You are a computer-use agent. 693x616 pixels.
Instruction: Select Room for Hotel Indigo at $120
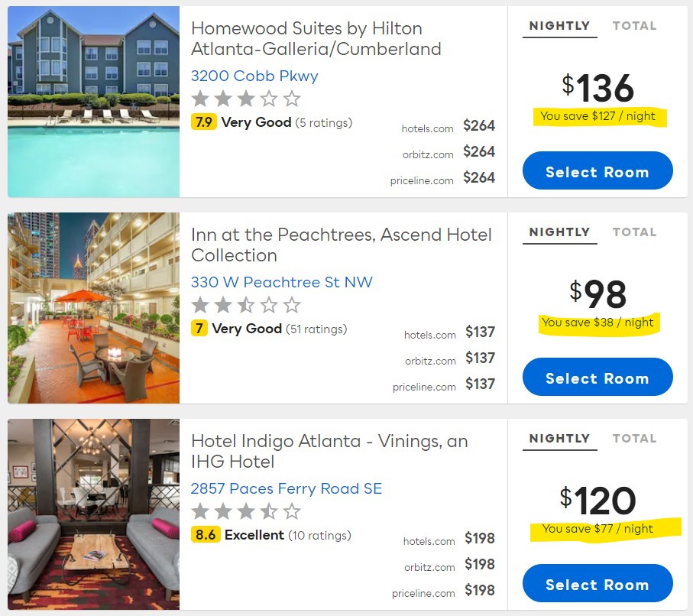click(x=597, y=584)
